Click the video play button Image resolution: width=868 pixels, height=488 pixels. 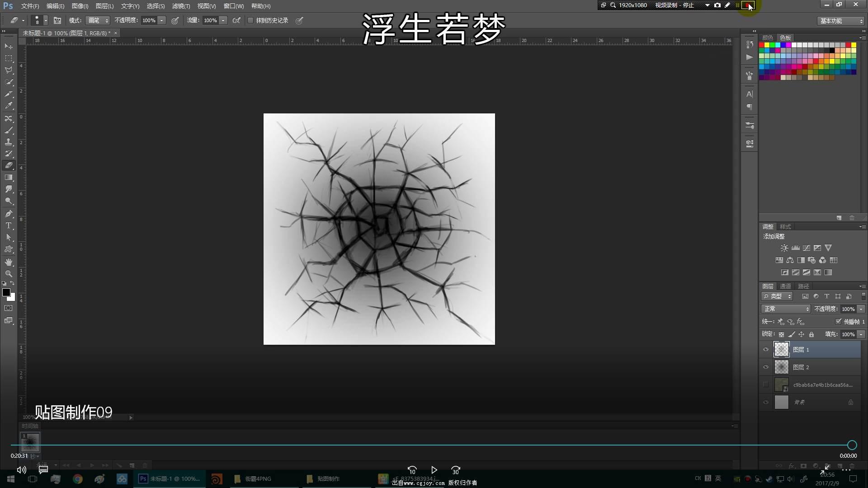(x=434, y=470)
